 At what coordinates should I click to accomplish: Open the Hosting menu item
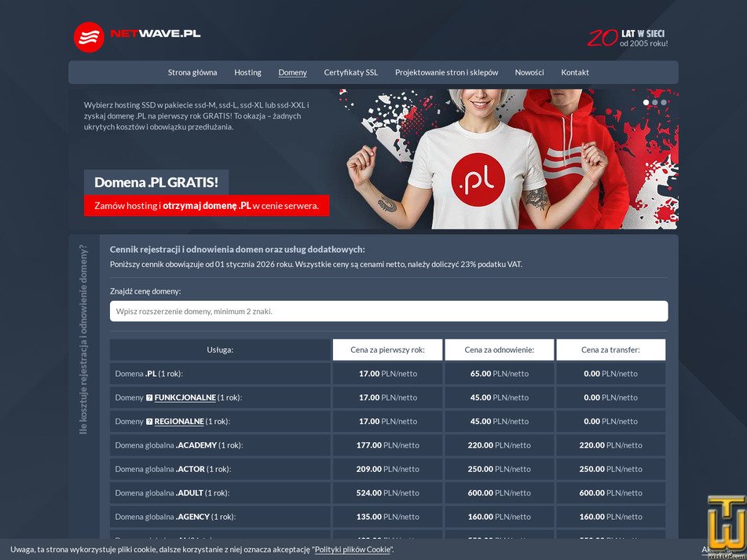pyautogui.click(x=247, y=72)
